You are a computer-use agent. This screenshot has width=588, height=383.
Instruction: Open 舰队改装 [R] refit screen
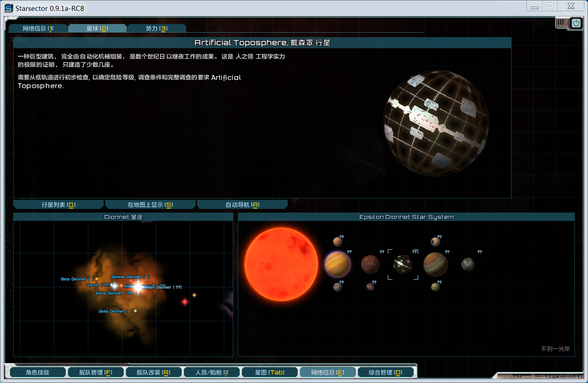point(153,373)
